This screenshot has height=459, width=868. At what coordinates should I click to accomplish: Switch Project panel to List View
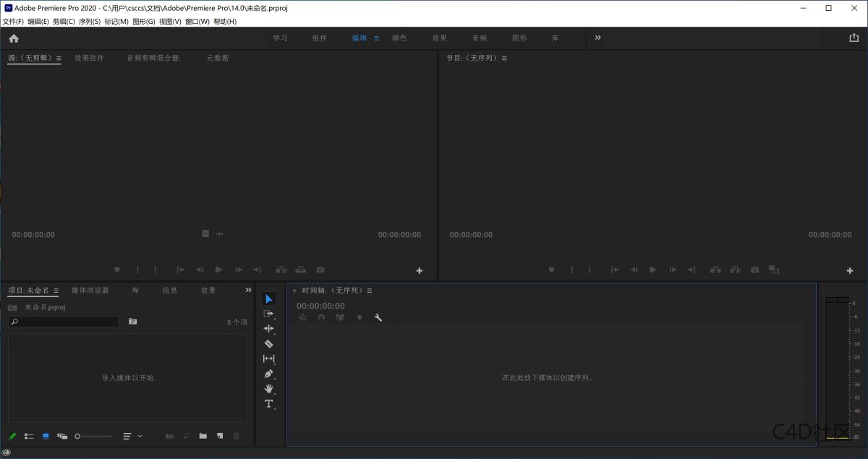29,436
